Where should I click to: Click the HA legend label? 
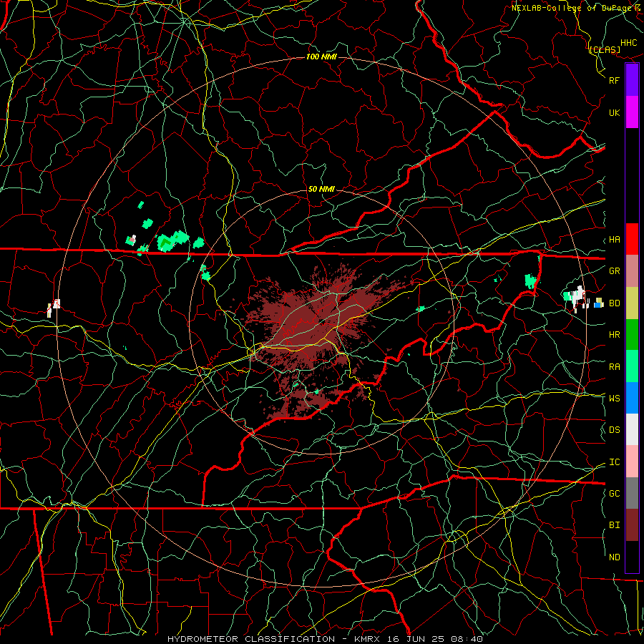615,240
